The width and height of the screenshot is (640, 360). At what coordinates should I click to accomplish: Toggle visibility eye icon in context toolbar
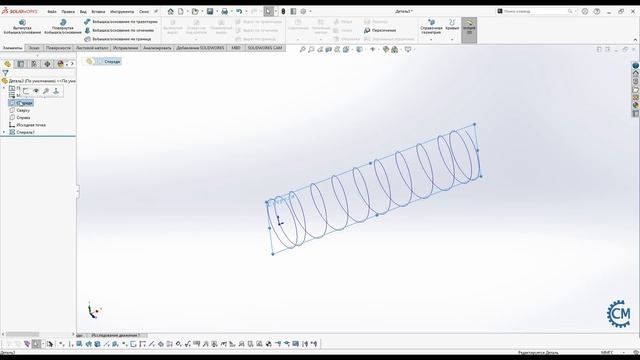pos(36,91)
